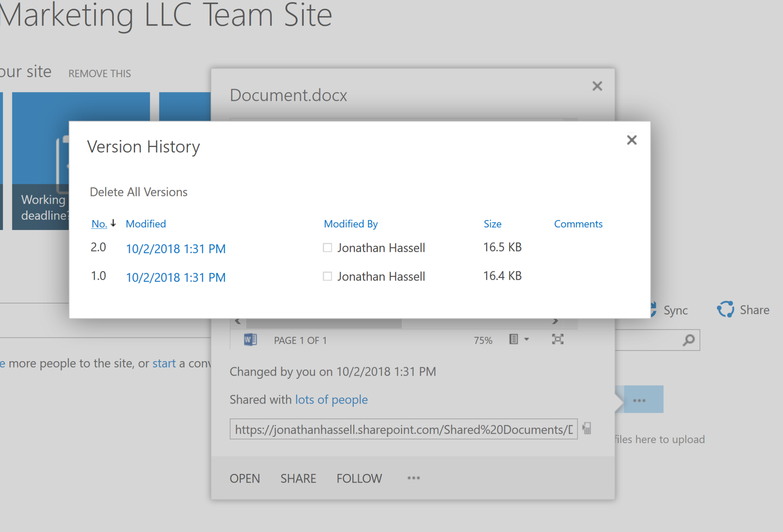Open version 2.0 modified date link
Viewport: 783px width, 532px height.
[175, 248]
